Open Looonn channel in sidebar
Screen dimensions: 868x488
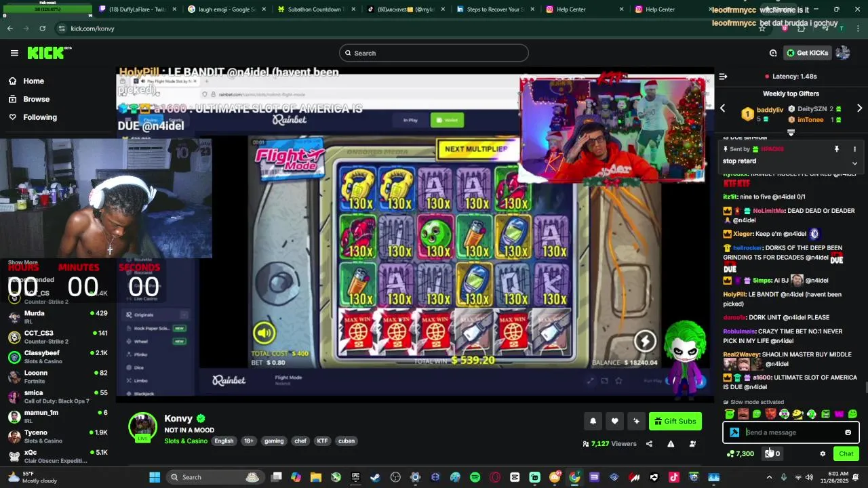click(x=58, y=377)
